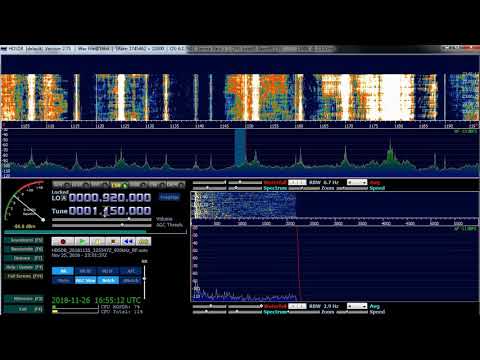Toggle the AGC Slow button
The height and width of the screenshot is (360, 480).
85,280
